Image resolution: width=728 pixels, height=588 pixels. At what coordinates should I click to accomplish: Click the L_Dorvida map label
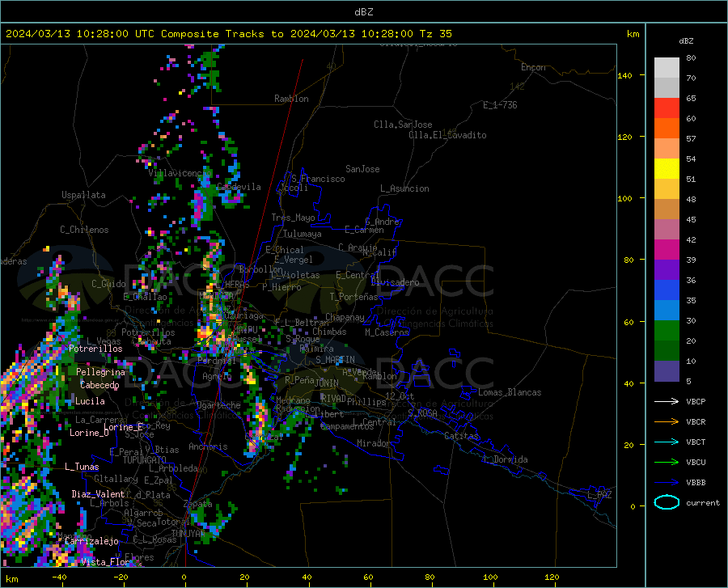[505, 459]
